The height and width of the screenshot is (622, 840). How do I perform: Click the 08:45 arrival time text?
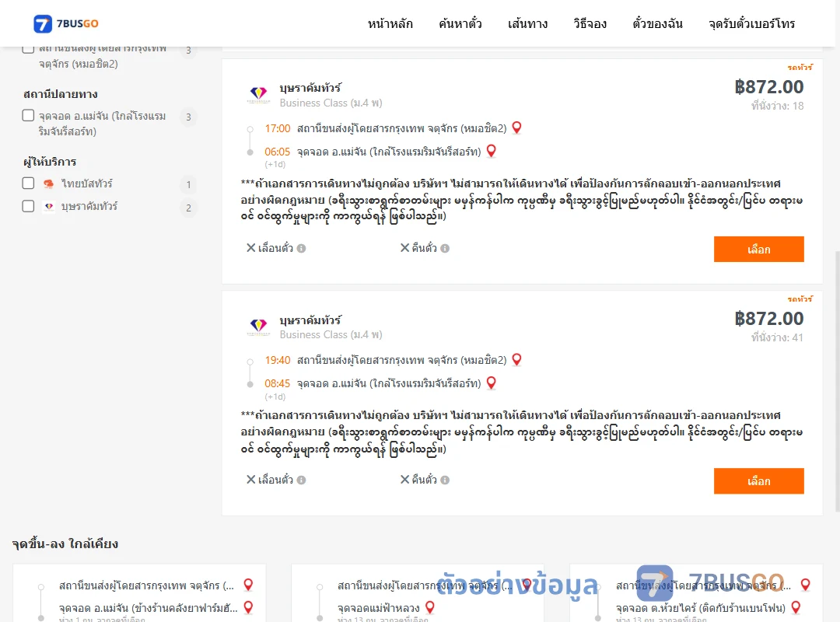click(278, 383)
